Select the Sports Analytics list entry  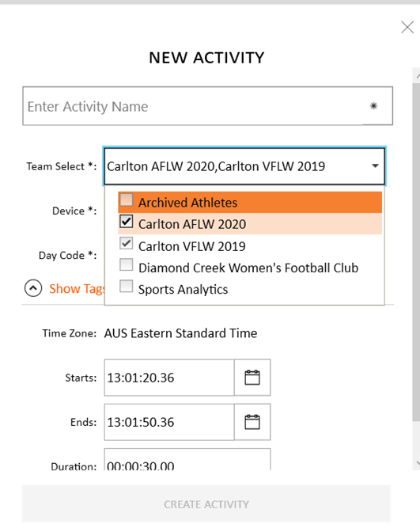(250, 290)
